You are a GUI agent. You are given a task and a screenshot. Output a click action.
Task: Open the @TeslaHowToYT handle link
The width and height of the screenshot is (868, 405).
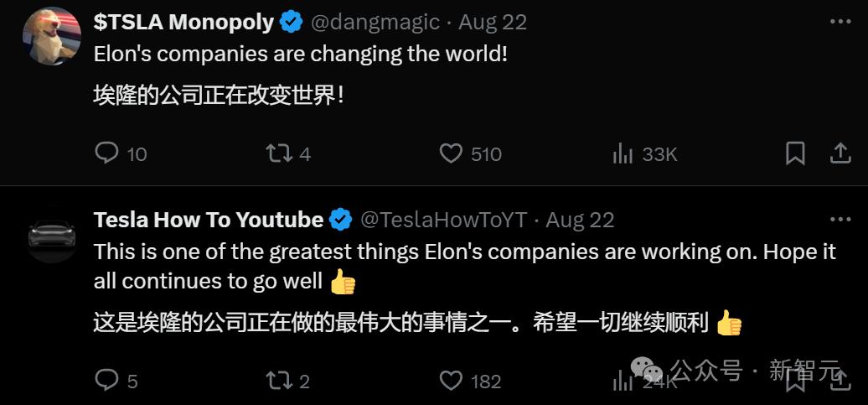point(443,220)
